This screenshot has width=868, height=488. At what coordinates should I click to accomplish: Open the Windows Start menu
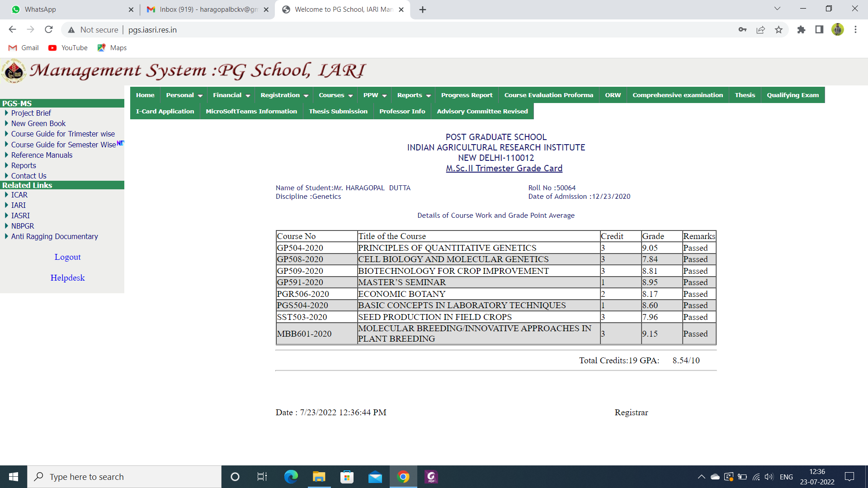point(14,477)
